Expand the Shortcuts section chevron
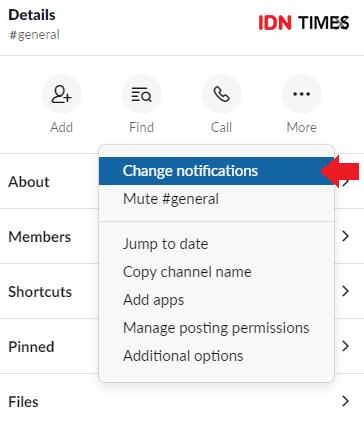Image resolution: width=364 pixels, height=425 pixels. pyautogui.click(x=345, y=291)
